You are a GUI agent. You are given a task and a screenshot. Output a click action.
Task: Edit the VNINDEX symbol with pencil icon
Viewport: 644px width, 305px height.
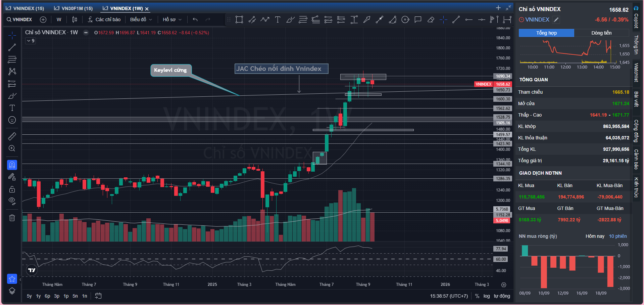pos(556,20)
